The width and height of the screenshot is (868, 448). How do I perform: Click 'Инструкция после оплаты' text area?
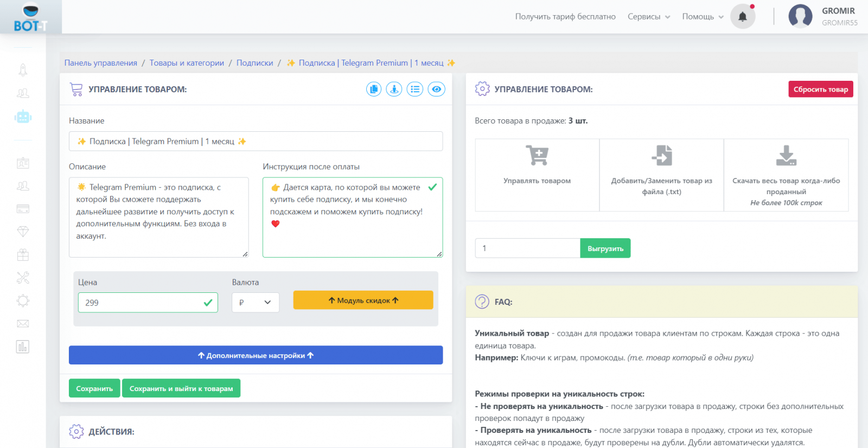click(353, 217)
